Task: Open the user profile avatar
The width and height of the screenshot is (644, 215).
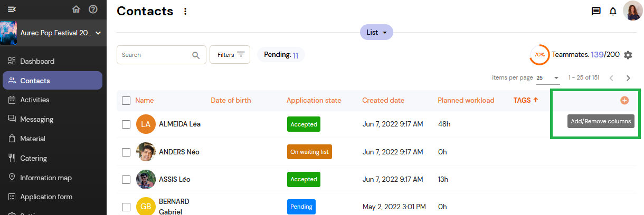Action: click(632, 11)
